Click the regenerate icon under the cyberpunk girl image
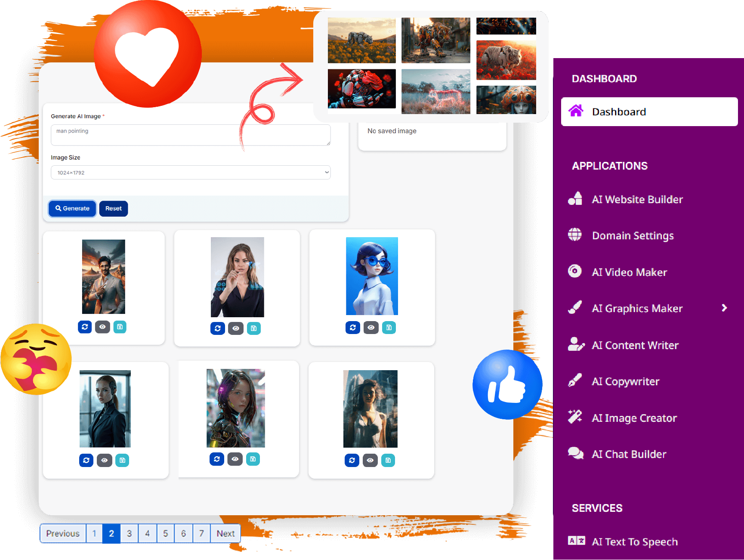This screenshot has width=744, height=560. (217, 459)
